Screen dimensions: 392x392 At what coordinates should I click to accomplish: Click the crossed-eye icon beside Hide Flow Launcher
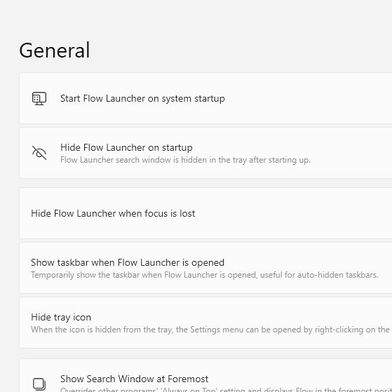point(39,153)
